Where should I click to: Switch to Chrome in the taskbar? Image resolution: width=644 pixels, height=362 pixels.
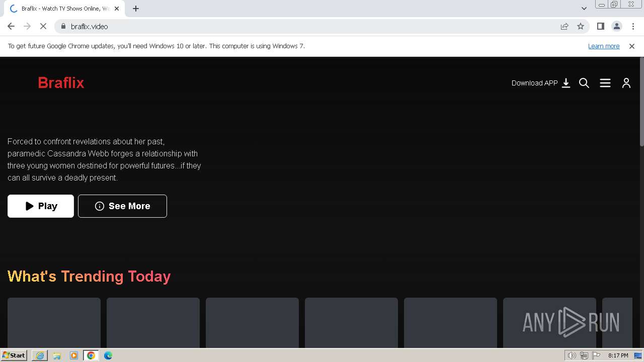[x=91, y=355]
